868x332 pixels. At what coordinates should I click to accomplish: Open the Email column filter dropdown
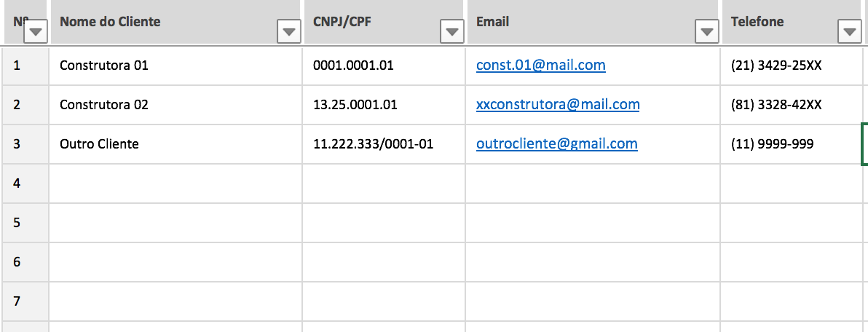coord(706,32)
